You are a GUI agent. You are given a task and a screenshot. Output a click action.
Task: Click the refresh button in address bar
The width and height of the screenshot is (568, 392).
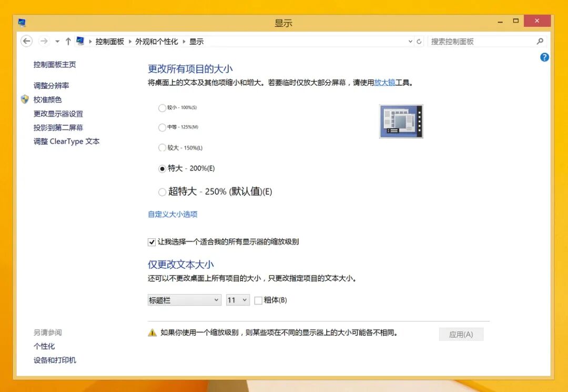(x=419, y=42)
